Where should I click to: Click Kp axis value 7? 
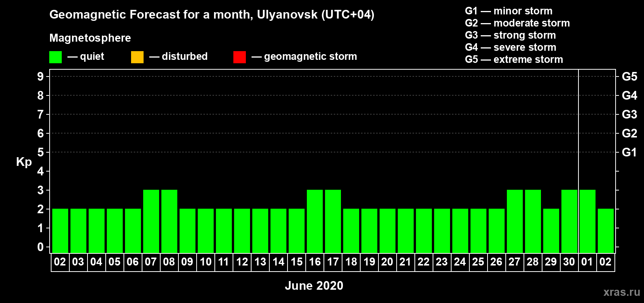(41, 114)
